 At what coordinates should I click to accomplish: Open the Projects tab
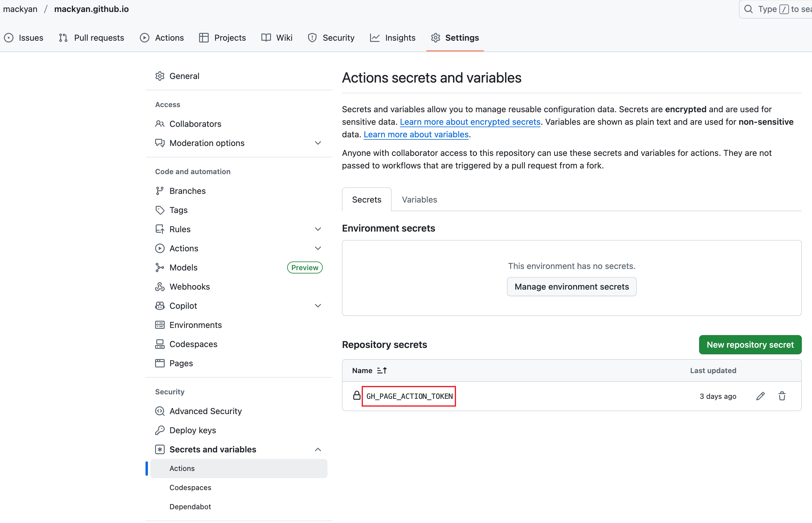222,38
